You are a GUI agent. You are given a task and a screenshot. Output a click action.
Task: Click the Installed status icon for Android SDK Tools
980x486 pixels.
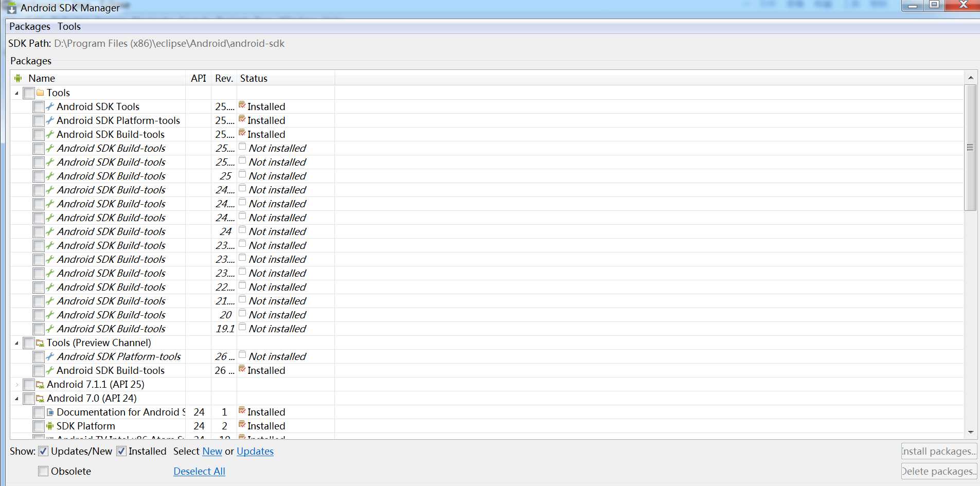tap(242, 105)
